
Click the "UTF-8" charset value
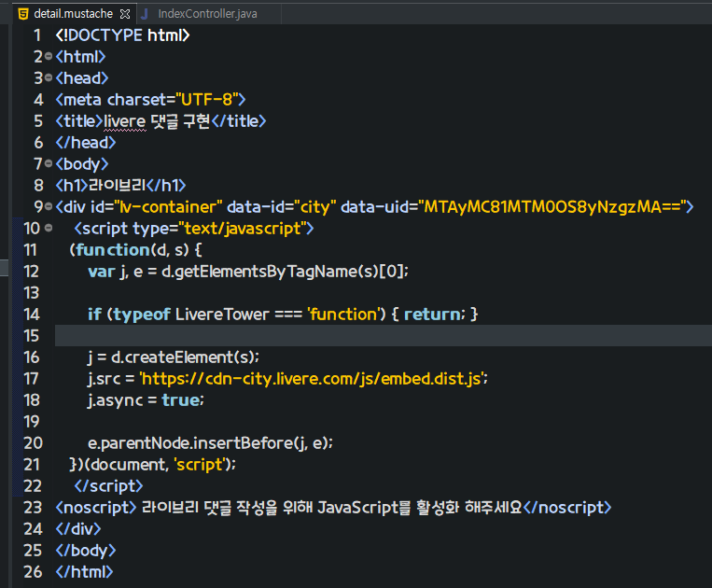(206, 100)
